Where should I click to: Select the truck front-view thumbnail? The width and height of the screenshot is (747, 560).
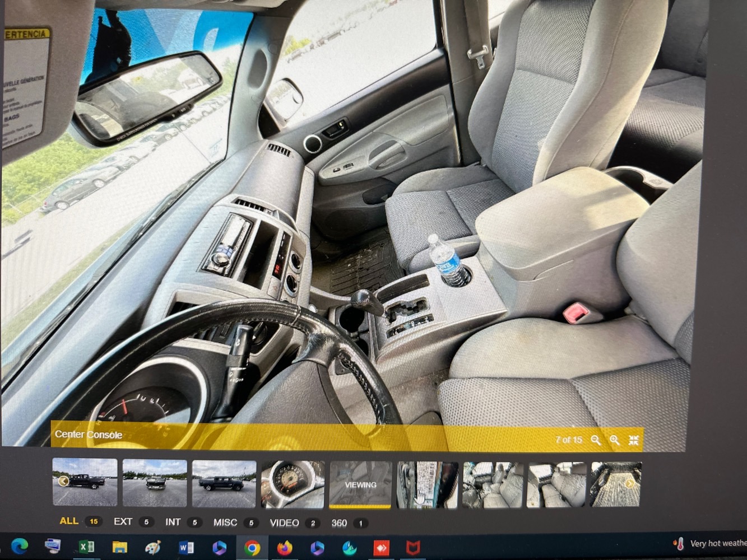pyautogui.click(x=155, y=483)
